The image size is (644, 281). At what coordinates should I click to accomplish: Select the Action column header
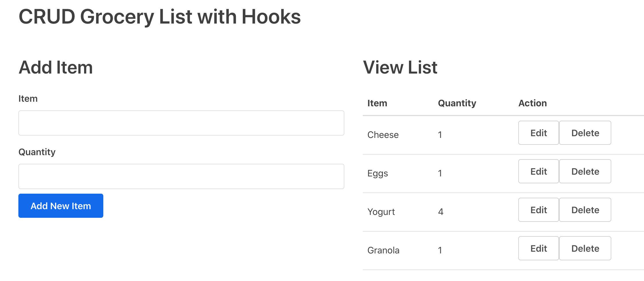532,103
